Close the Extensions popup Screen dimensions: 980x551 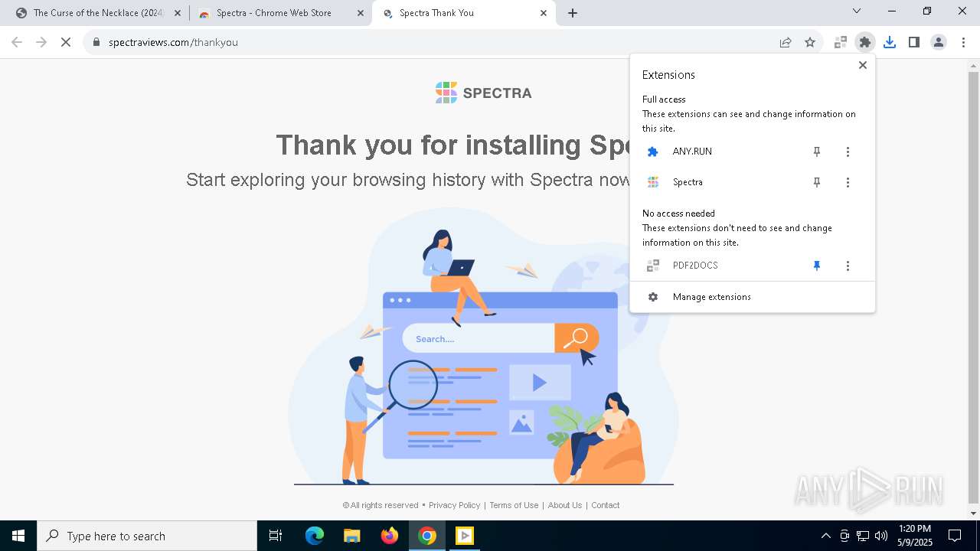click(863, 65)
